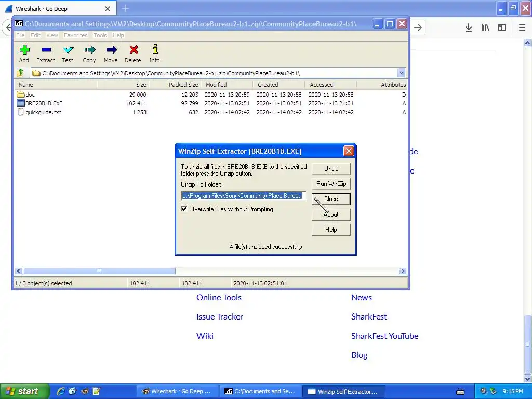Open the Help menu in 7-Zip
Screen dimensions: 532x399
(x=118, y=35)
